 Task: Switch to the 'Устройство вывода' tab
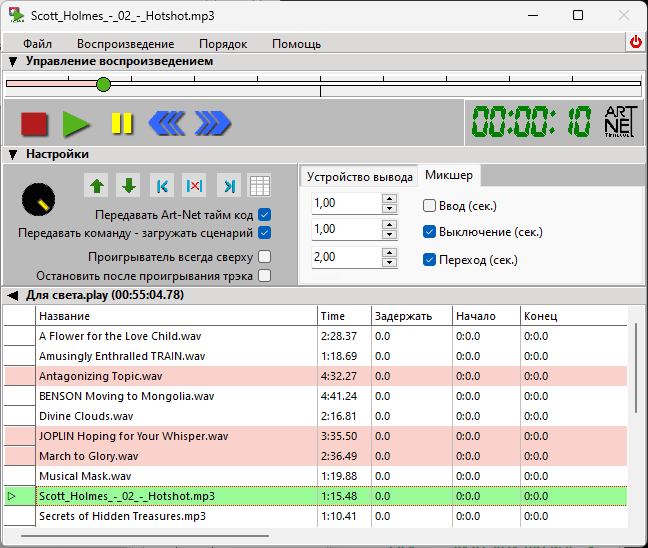360,177
